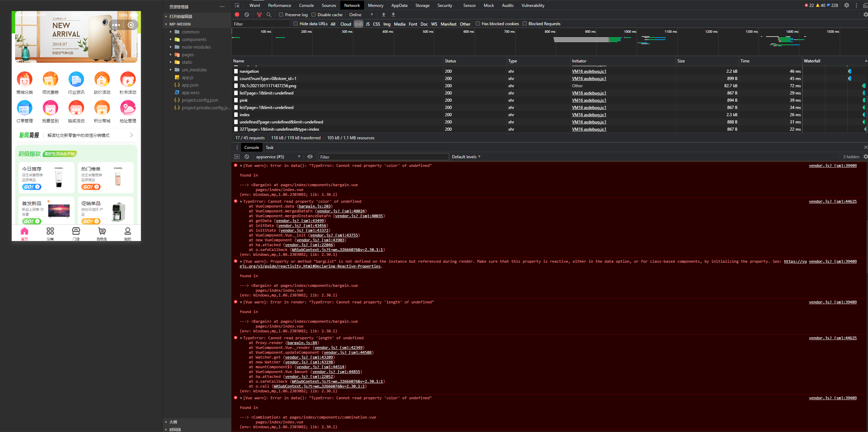The width and height of the screenshot is (868, 432).
Task: Clear the network log
Action: pos(247,14)
